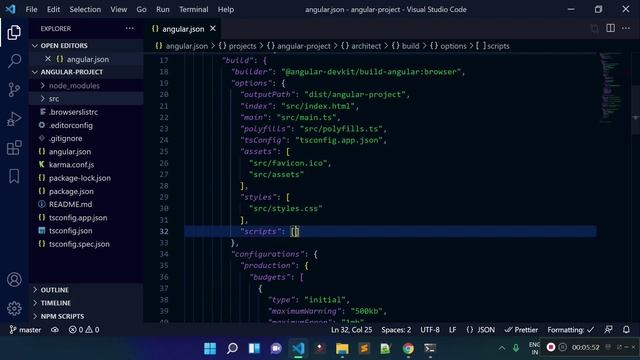Open the Run menu
This screenshot has width=640, height=360.
pos(162,9)
